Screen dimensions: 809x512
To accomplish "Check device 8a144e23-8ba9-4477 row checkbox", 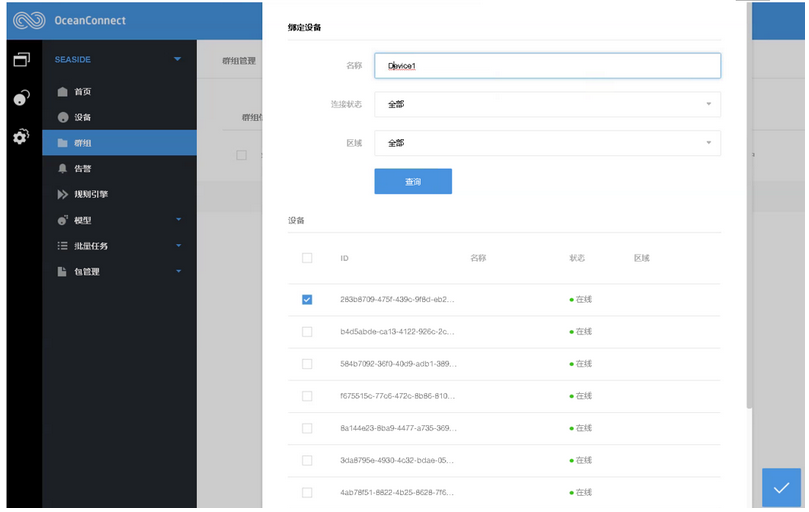I will tap(307, 428).
